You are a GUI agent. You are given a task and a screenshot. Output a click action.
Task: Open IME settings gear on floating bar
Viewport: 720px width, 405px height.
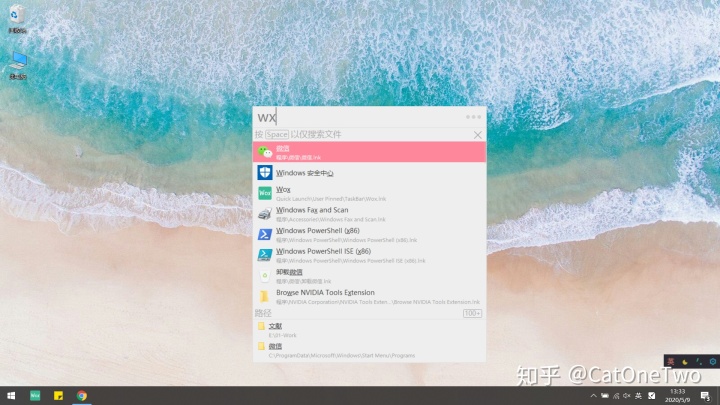[x=713, y=362]
